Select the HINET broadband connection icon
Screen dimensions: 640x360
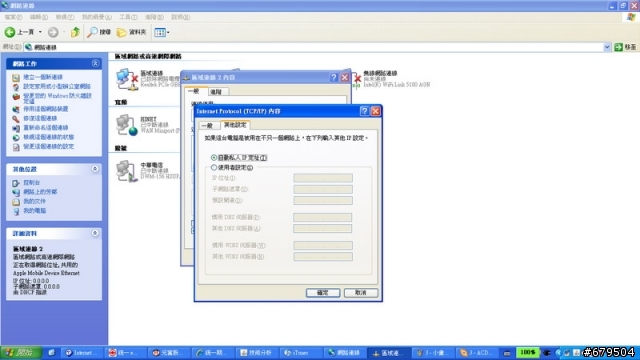tap(127, 125)
